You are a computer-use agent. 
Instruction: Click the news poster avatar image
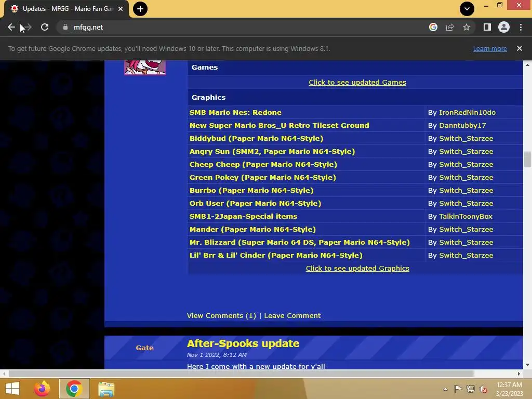pyautogui.click(x=145, y=68)
